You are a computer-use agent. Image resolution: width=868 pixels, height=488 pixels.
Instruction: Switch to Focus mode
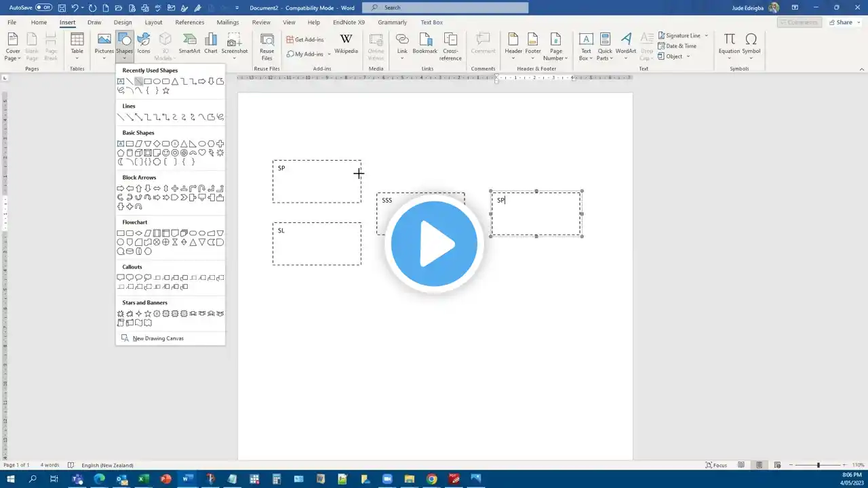click(716, 465)
